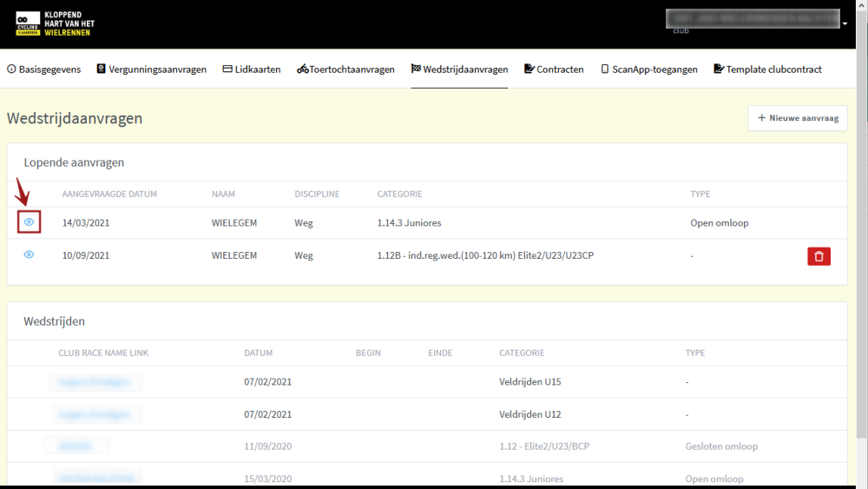Open the account dropdown arrow

(845, 23)
